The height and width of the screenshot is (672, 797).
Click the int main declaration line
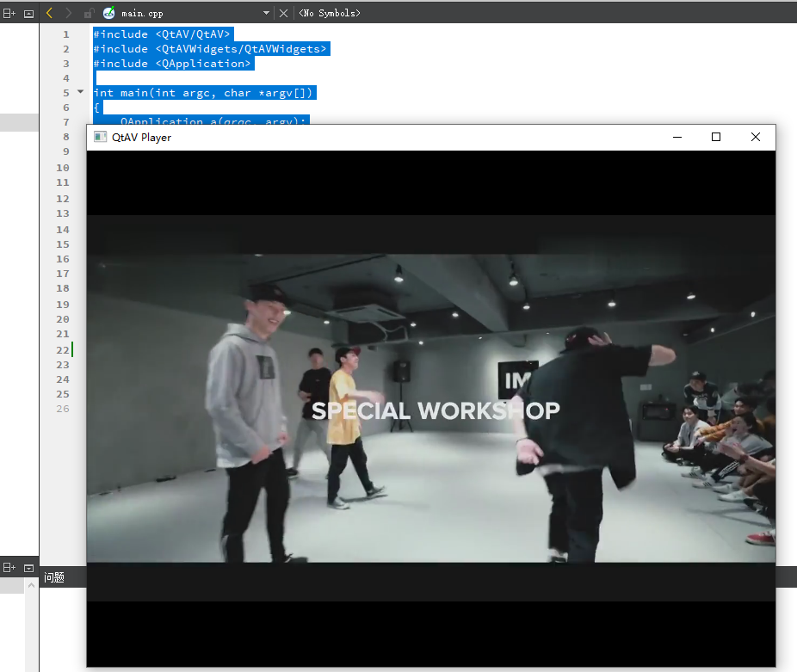(204, 93)
